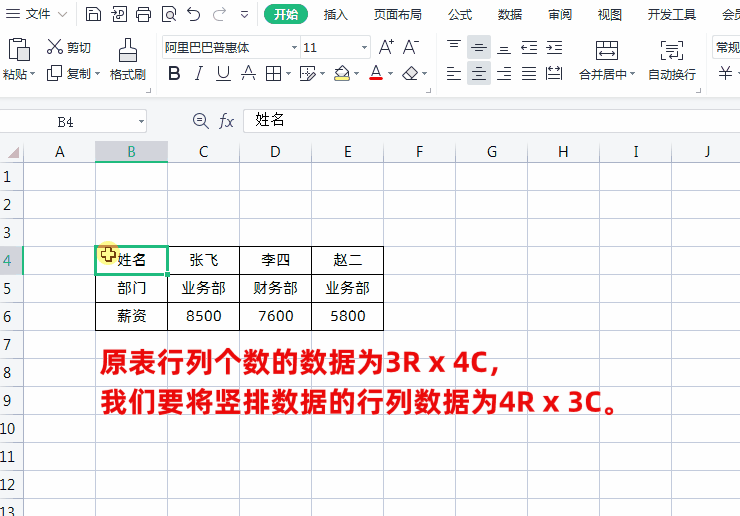This screenshot has height=516, width=740.
Task: Click the vertical middle align icon
Action: pos(479,47)
